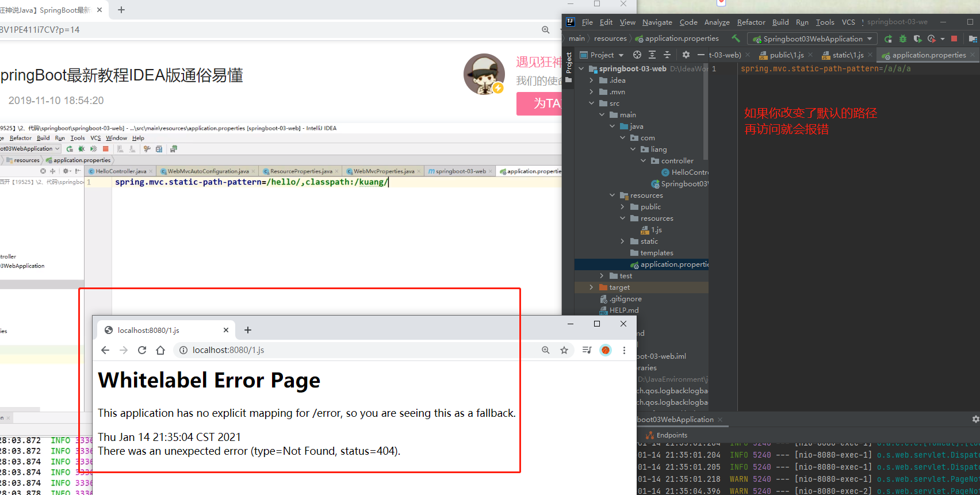980x495 pixels.
Task: Expand the test folder
Action: coord(602,275)
